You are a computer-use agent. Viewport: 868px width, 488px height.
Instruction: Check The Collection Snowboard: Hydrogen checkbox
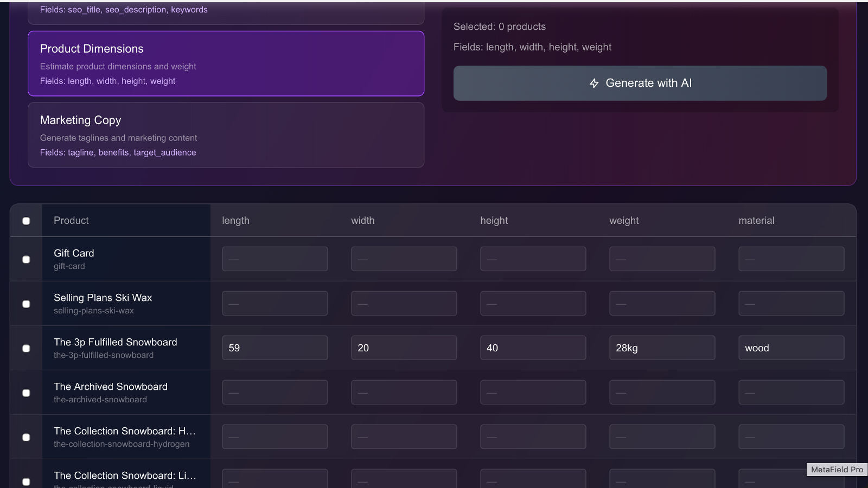pyautogui.click(x=25, y=437)
